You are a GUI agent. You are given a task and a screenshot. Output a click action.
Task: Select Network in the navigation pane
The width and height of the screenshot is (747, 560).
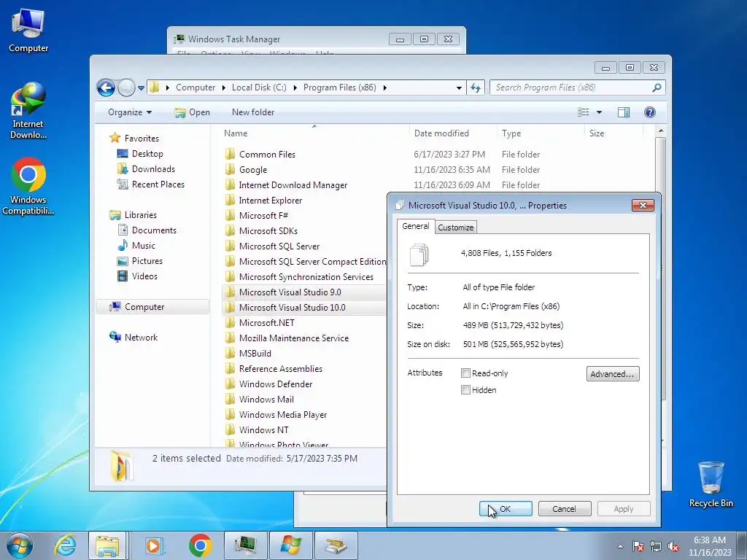point(133,337)
